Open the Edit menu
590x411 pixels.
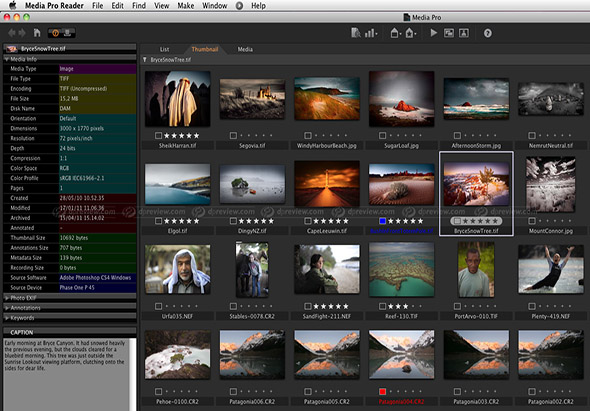coord(117,6)
